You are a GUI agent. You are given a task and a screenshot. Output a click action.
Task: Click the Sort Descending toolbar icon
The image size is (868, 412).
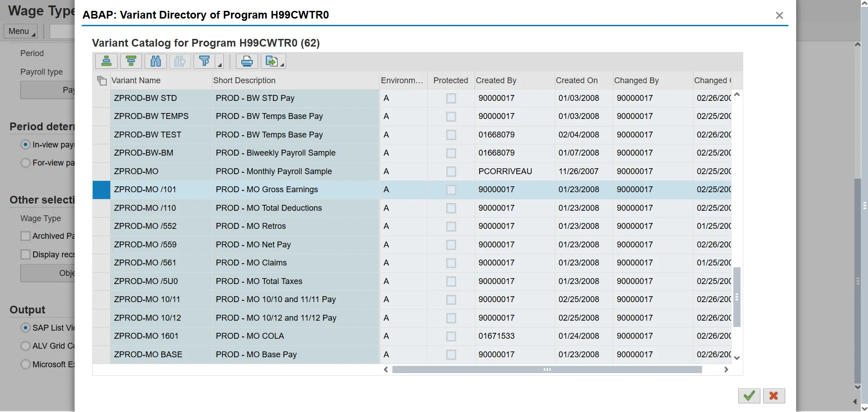pyautogui.click(x=131, y=61)
